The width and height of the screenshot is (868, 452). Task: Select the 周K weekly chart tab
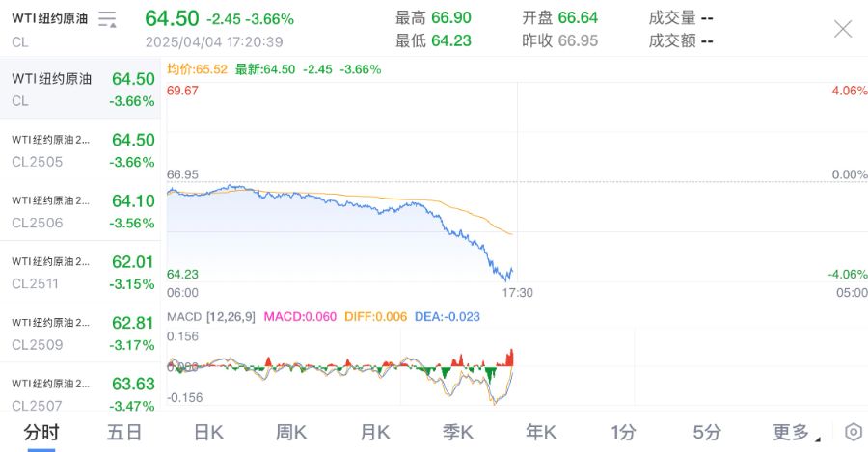291,432
